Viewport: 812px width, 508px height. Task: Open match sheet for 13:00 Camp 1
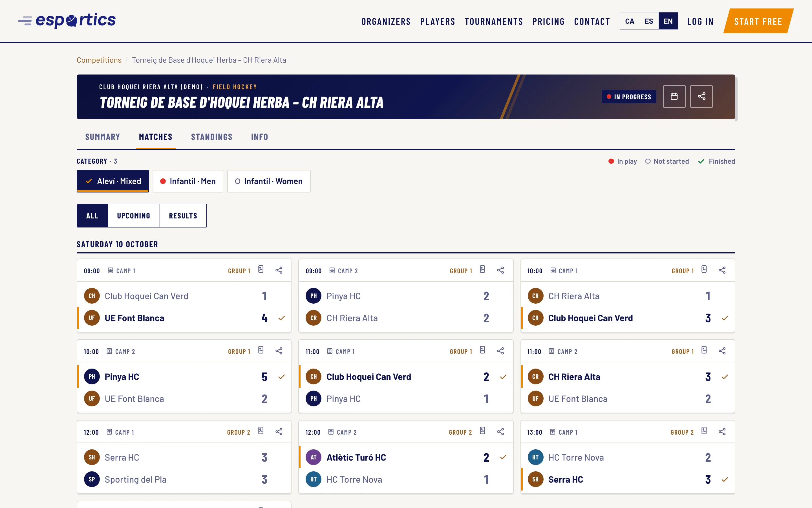pos(704,431)
